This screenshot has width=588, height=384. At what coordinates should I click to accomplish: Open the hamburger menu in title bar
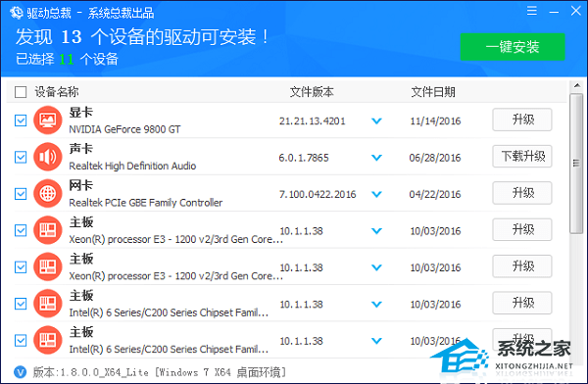pyautogui.click(x=532, y=11)
